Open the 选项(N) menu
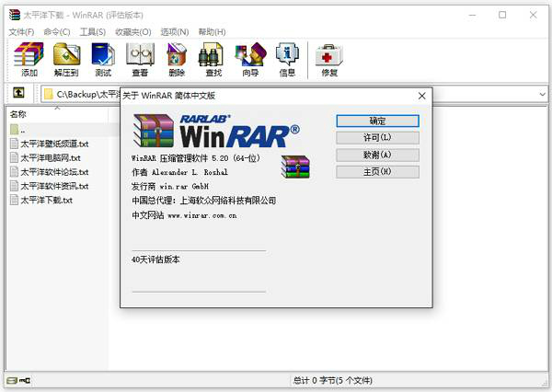 [x=175, y=32]
